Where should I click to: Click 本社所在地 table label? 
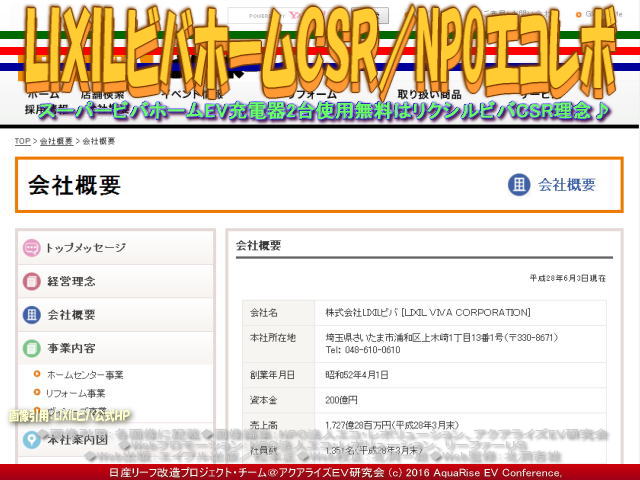coord(273,338)
